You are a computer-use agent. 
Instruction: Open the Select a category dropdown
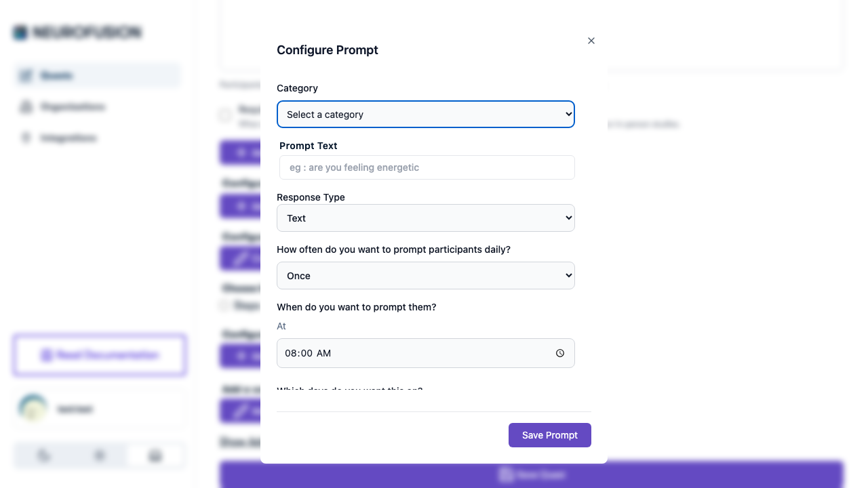425,114
